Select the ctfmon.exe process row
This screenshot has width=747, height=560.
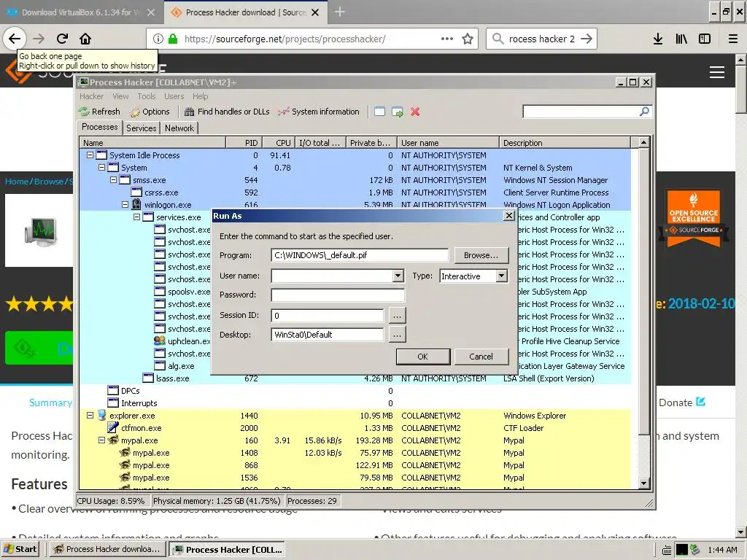pyautogui.click(x=355, y=428)
